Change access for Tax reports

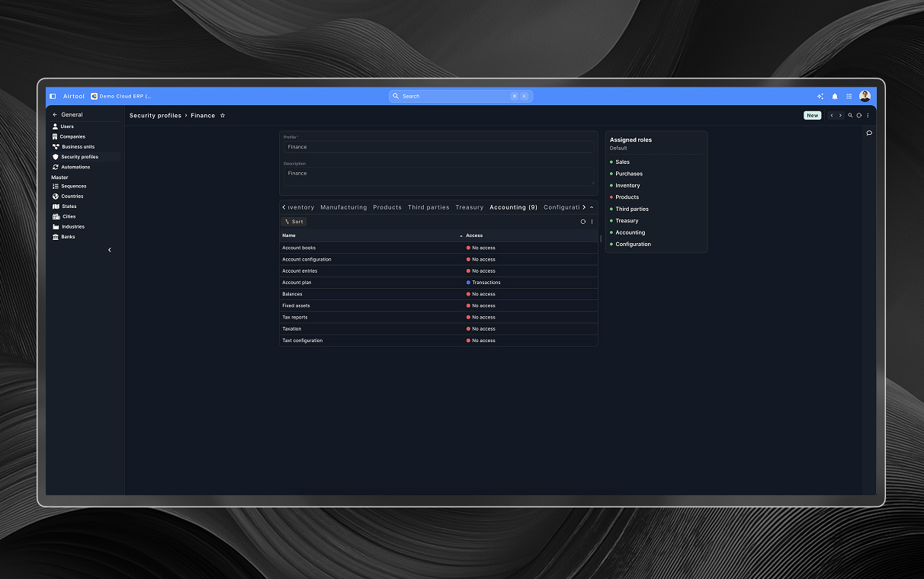[481, 317]
